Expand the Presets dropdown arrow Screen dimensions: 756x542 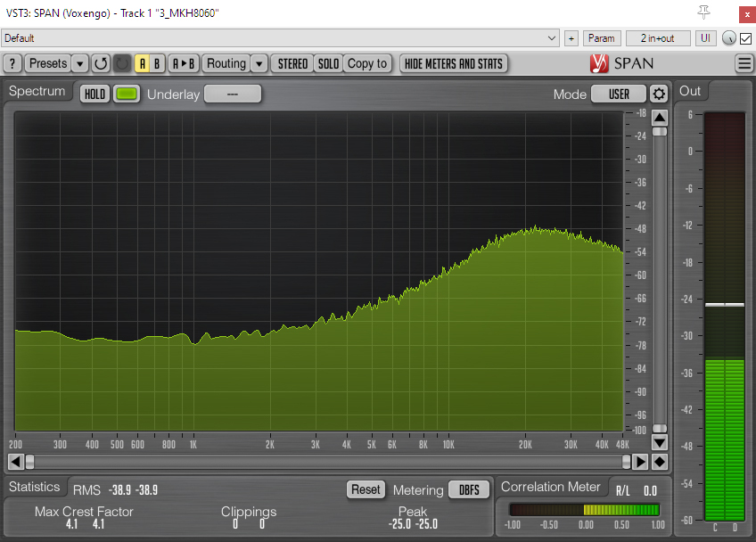79,63
